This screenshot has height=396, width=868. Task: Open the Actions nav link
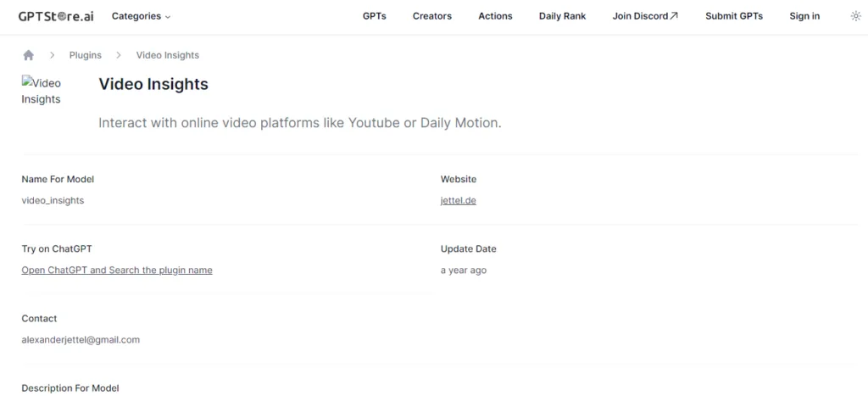[495, 16]
